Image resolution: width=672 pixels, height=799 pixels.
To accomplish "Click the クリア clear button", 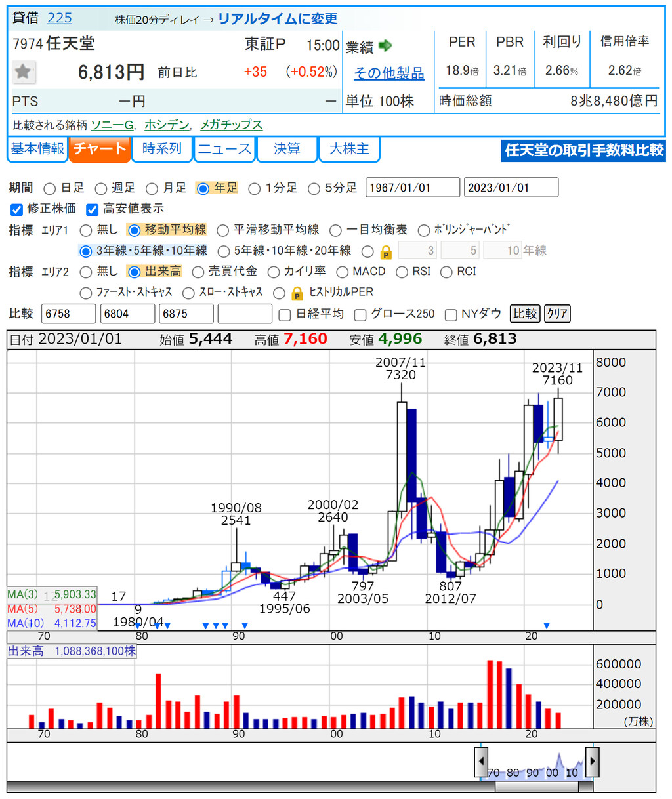I will [x=557, y=314].
